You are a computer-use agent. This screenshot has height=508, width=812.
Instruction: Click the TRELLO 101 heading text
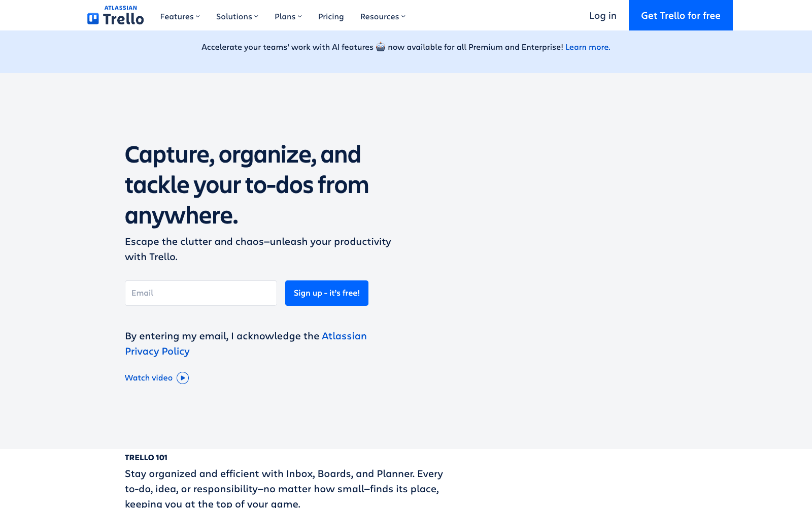(x=146, y=458)
